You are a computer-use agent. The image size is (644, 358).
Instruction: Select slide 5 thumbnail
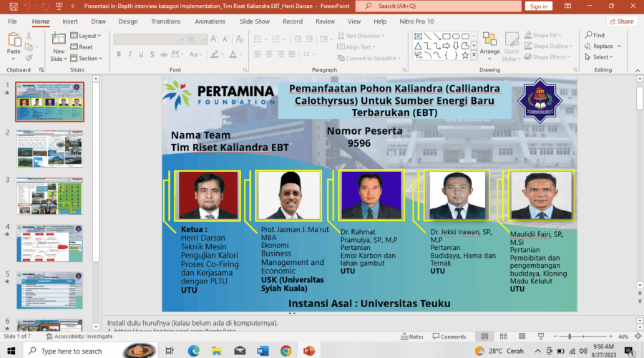[49, 290]
